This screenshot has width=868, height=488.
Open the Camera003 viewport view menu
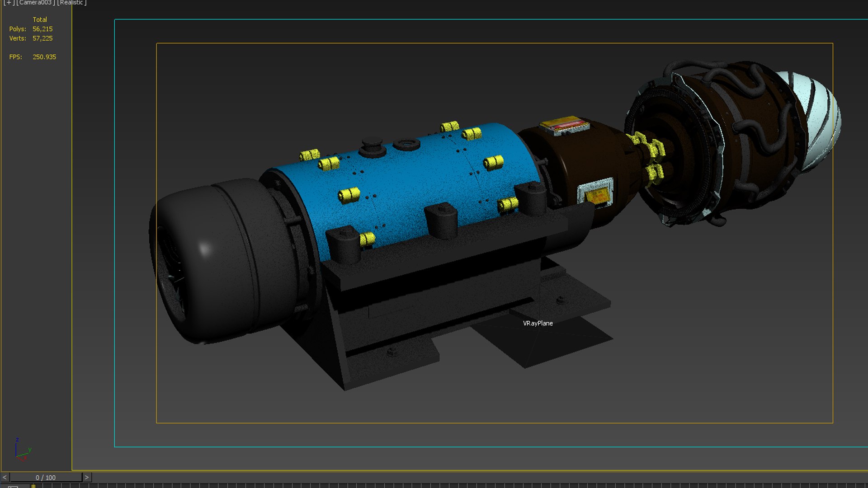[x=36, y=3]
